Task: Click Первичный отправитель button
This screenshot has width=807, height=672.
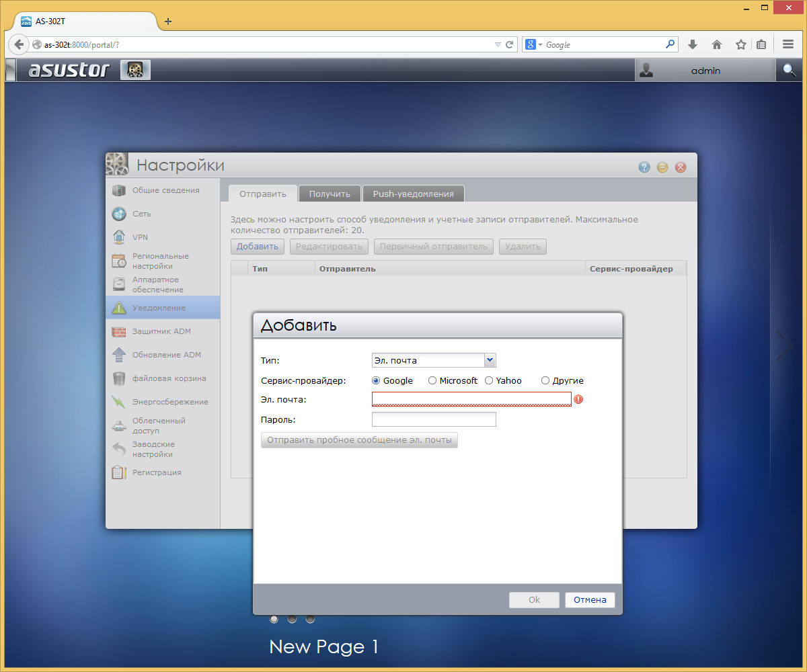Action: point(434,247)
